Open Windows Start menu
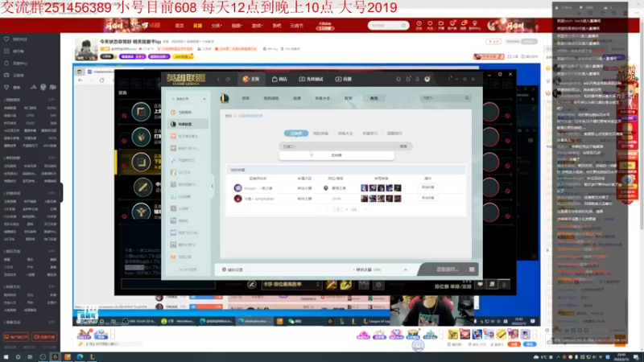The height and width of the screenshot is (362, 644). [x=6, y=357]
